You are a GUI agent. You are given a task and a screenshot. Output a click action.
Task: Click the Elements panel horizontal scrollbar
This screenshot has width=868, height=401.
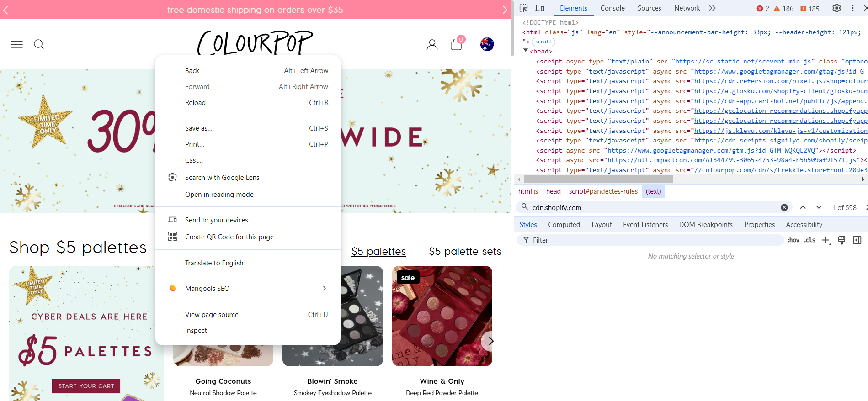tap(598, 179)
